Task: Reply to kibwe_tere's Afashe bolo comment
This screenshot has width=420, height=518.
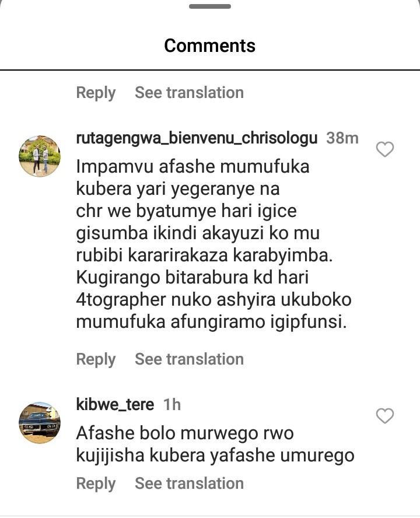Action: (x=96, y=484)
